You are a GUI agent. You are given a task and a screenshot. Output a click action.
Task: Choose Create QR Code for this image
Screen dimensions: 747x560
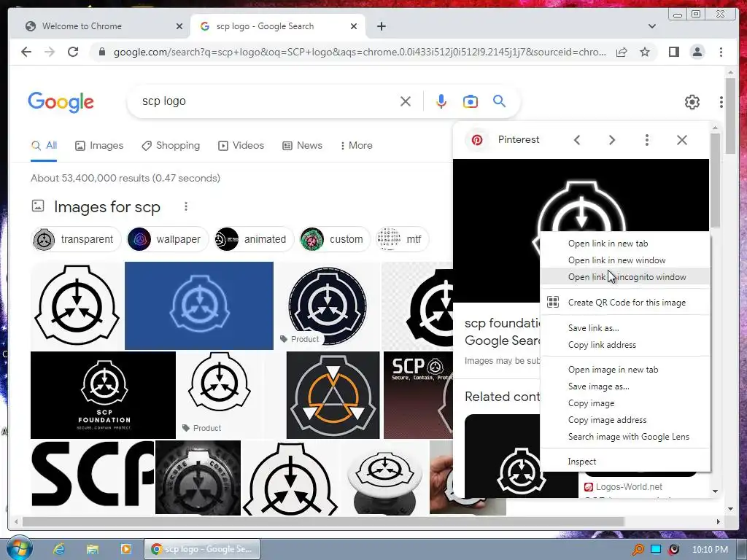tap(625, 303)
